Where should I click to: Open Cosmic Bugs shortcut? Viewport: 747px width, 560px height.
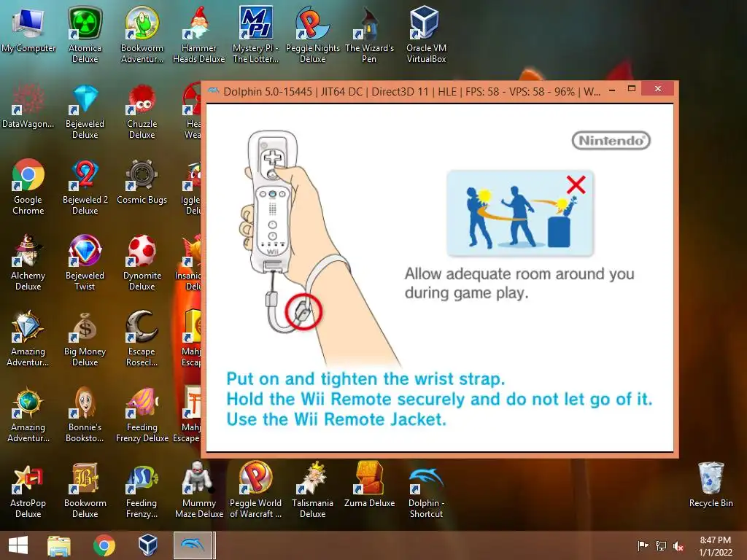click(x=142, y=182)
